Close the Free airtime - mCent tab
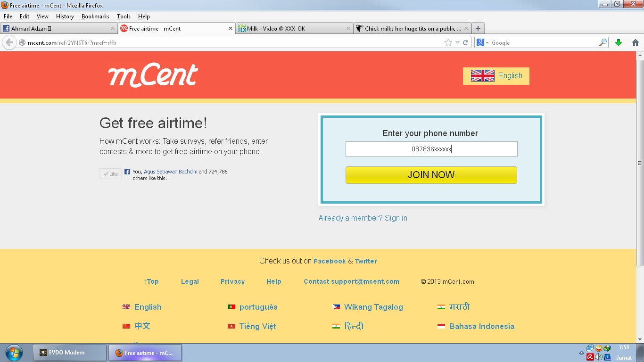The width and height of the screenshot is (644, 362). [x=231, y=28]
